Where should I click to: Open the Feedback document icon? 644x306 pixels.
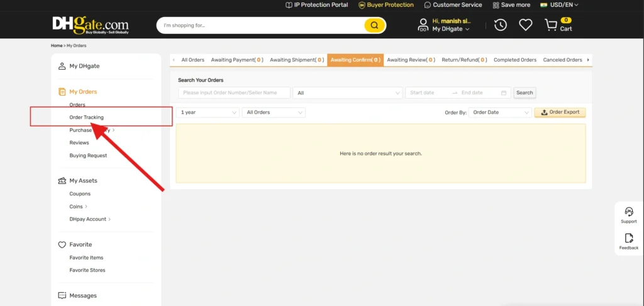(x=629, y=238)
